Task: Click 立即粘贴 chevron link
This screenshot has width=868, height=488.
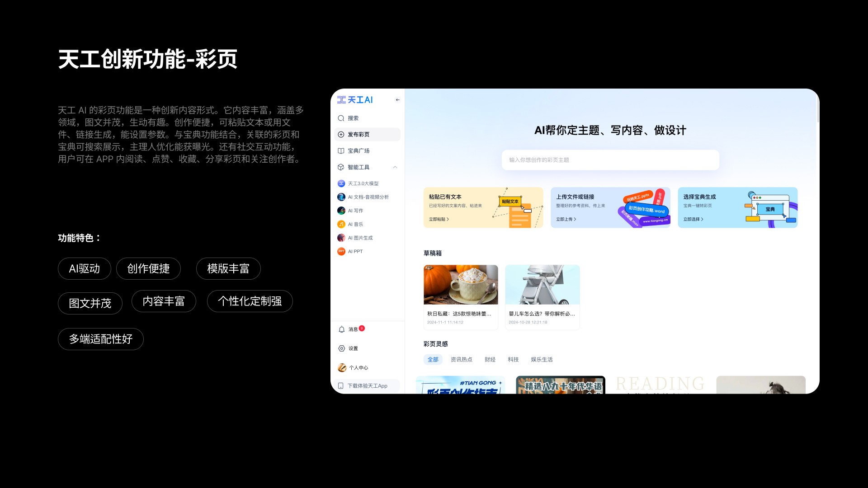Action: click(439, 219)
